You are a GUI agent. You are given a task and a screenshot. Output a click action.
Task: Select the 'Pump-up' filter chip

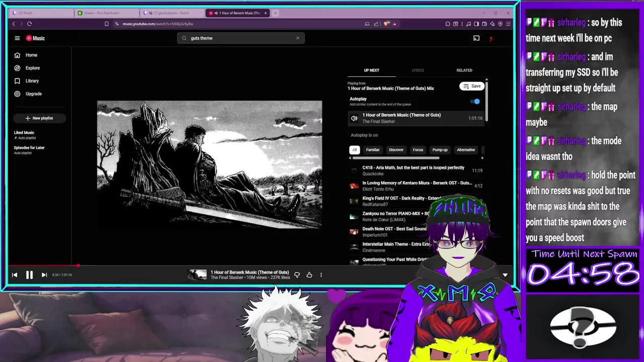pos(440,150)
